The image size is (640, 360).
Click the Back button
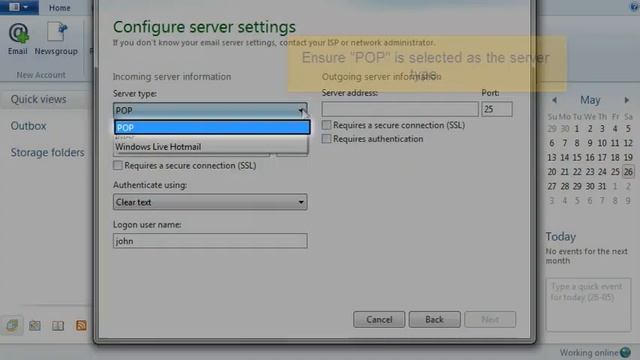(434, 319)
